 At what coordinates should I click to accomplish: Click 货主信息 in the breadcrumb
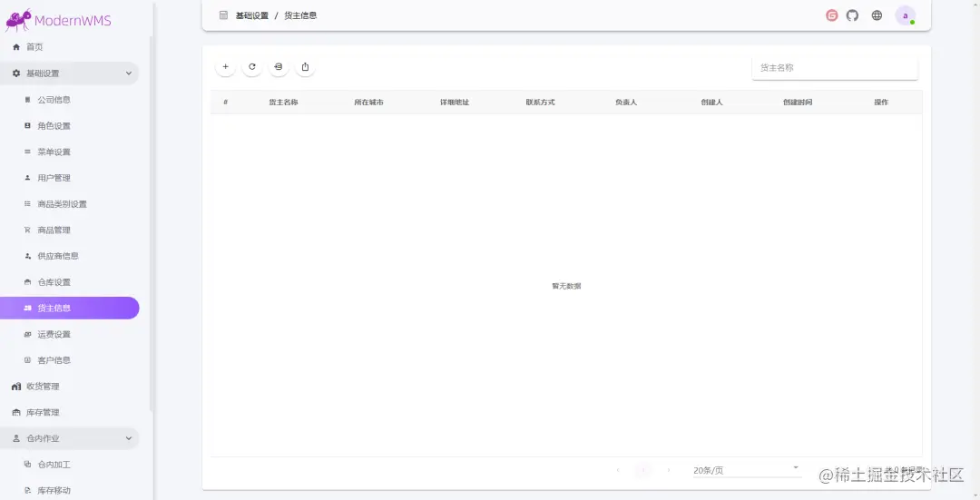coord(300,15)
